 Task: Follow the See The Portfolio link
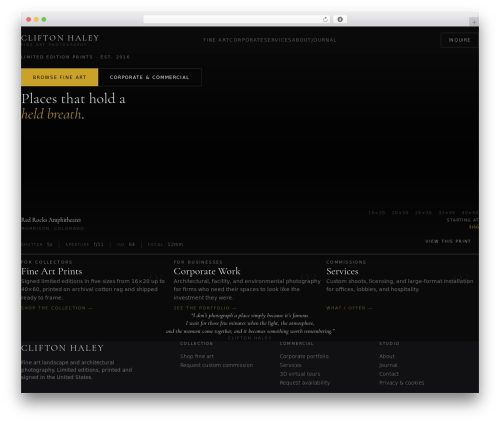tap(205, 308)
